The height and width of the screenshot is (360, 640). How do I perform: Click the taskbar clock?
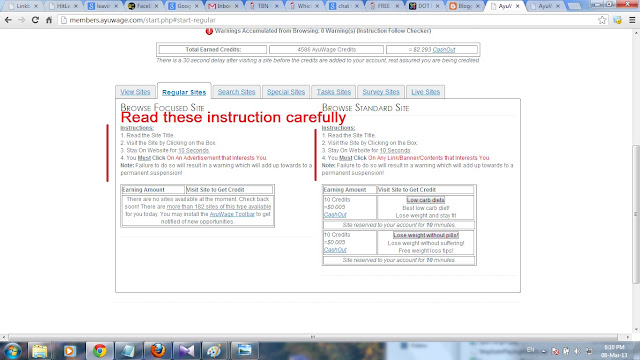(x=615, y=351)
